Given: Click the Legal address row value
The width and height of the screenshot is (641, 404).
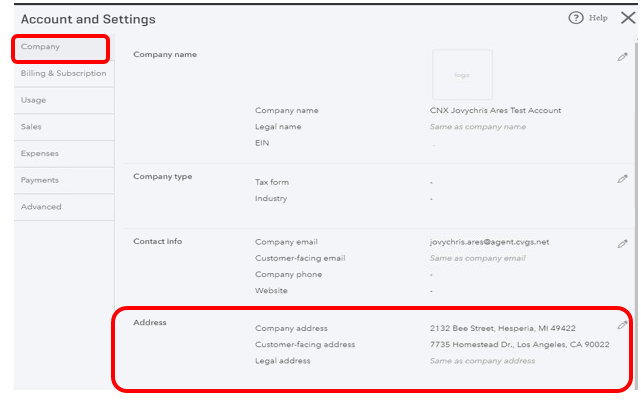Looking at the screenshot, I should click(x=482, y=360).
